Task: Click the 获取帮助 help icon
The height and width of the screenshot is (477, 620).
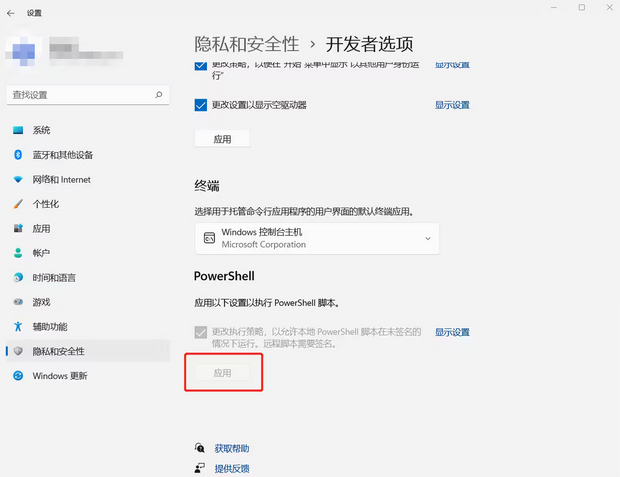Action: pos(200,448)
